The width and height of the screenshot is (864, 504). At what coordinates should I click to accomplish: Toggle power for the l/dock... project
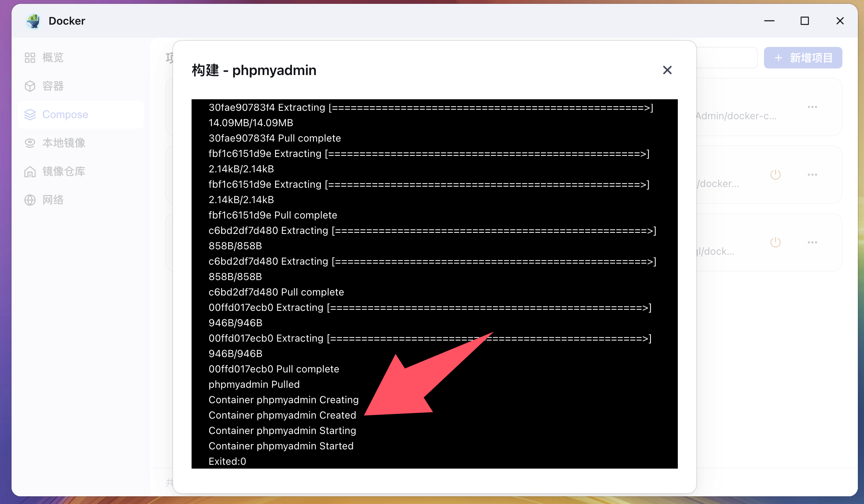(776, 242)
